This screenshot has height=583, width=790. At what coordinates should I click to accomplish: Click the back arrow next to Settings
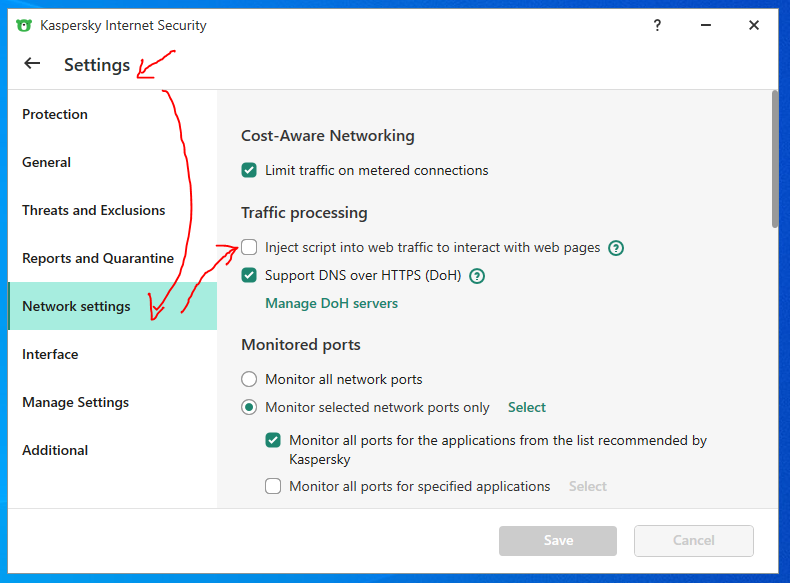[x=32, y=64]
